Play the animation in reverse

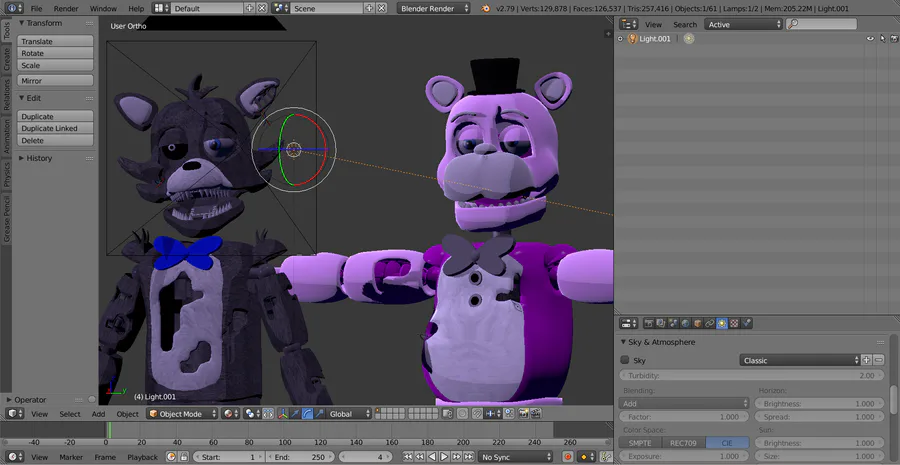click(432, 457)
